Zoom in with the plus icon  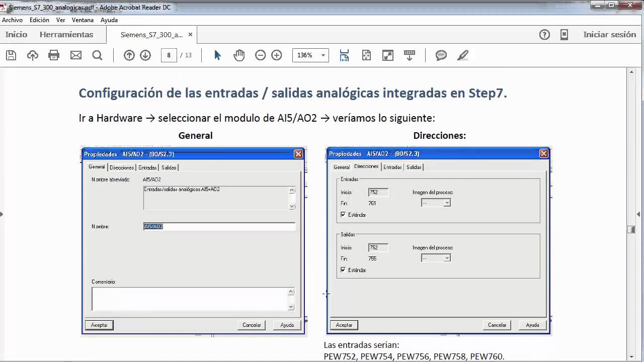coord(277,55)
